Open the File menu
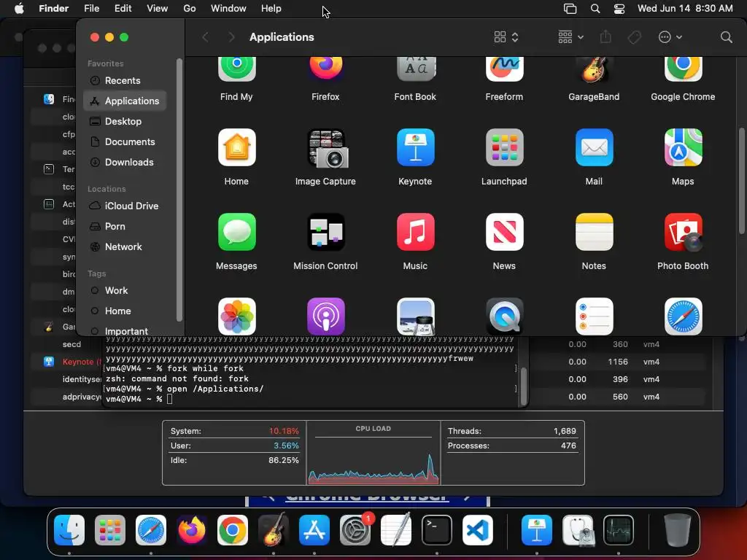This screenshot has width=747, height=560. click(91, 9)
